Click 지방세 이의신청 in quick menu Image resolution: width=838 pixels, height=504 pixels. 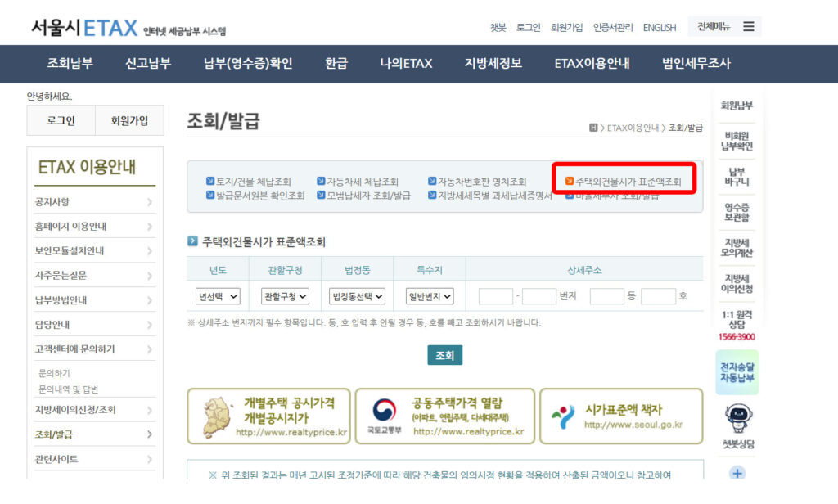(x=737, y=284)
